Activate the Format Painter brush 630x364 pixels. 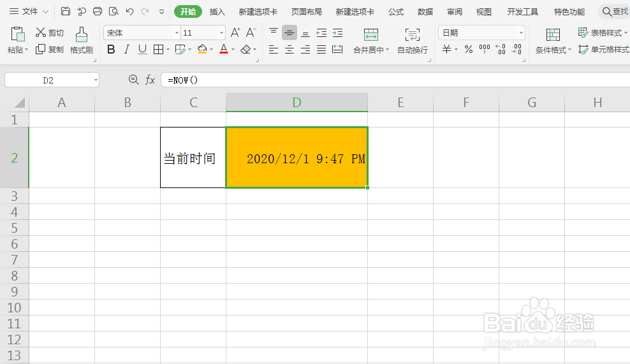[x=81, y=40]
